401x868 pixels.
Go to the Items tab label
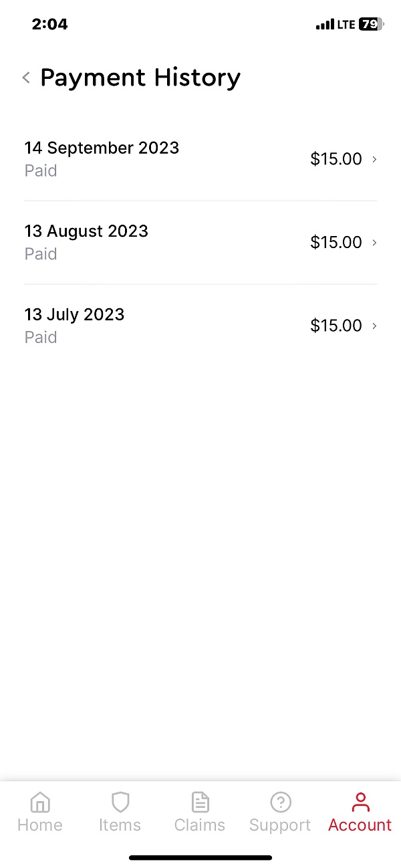[120, 825]
